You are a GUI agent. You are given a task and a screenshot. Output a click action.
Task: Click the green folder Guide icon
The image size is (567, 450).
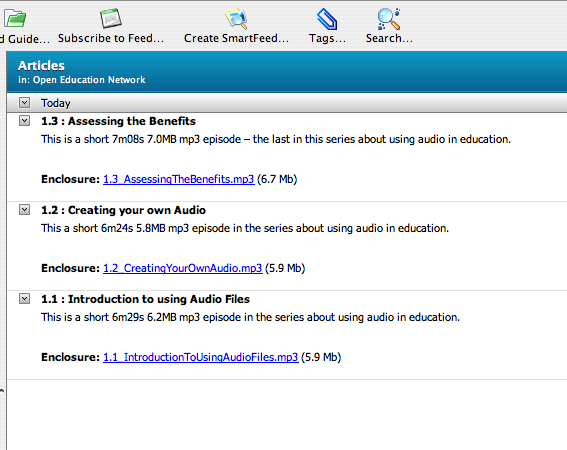coord(15,18)
